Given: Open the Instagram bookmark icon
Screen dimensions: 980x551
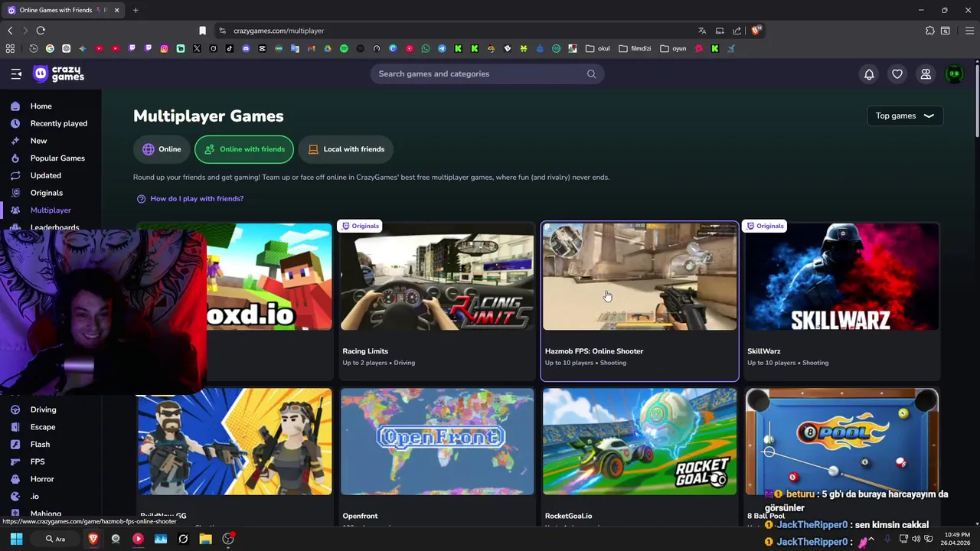Looking at the screenshot, I should (164, 48).
